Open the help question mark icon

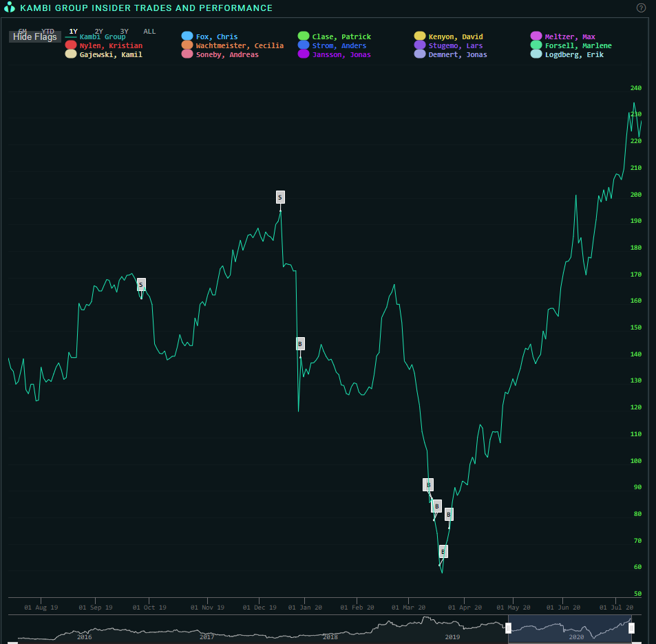click(x=641, y=8)
